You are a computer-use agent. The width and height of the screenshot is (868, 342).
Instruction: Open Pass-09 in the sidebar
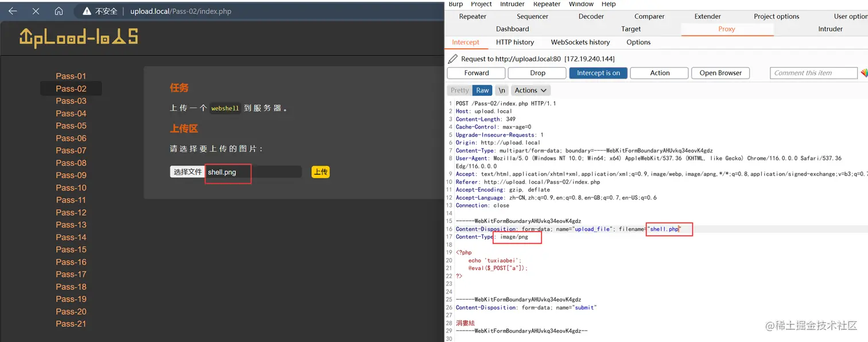pos(71,175)
